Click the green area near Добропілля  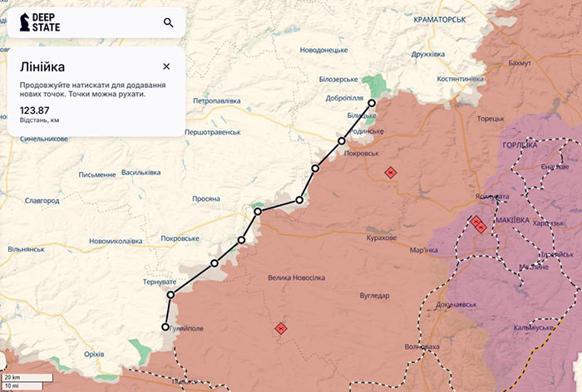click(377, 85)
